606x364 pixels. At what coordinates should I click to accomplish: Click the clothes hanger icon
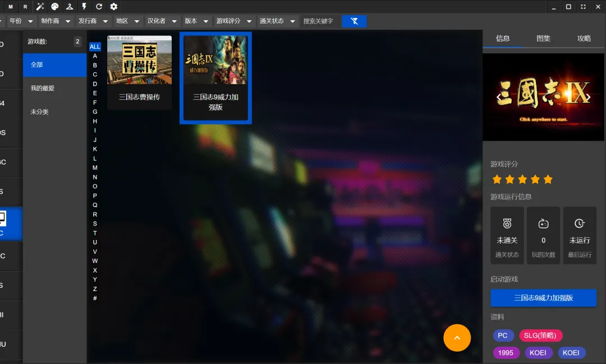click(70, 7)
